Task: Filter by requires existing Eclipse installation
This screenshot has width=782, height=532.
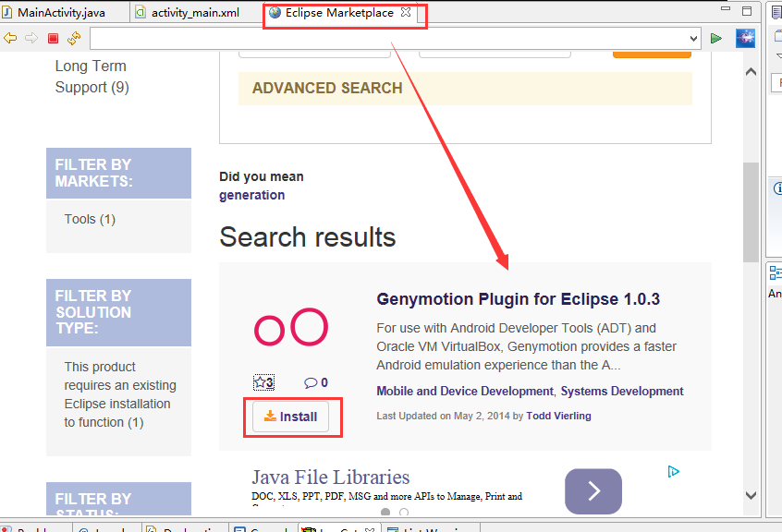Action: pos(119,394)
